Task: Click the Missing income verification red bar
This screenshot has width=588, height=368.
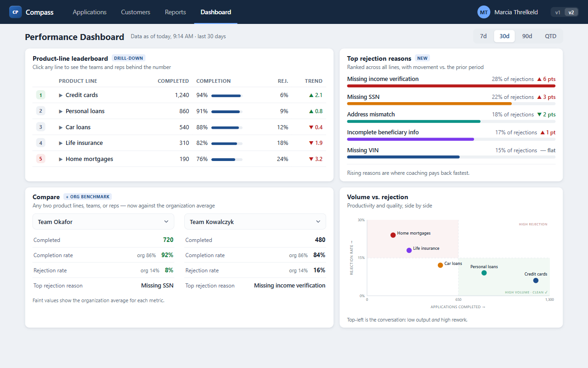Action: pos(451,86)
